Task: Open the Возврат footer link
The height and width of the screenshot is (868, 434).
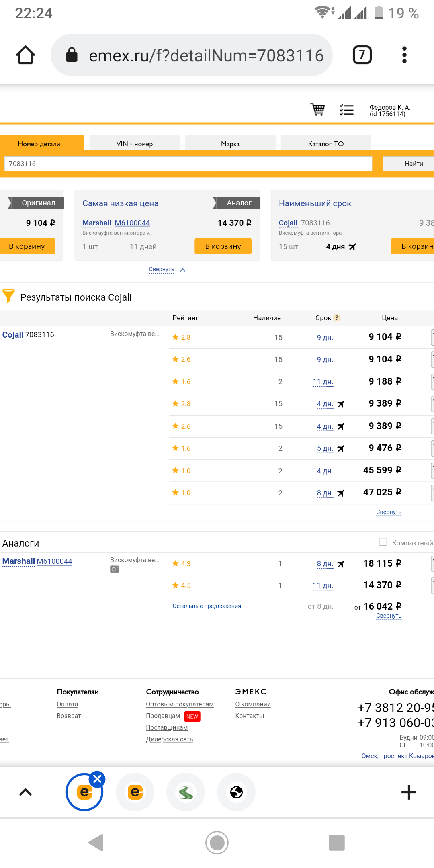Action: point(69,716)
